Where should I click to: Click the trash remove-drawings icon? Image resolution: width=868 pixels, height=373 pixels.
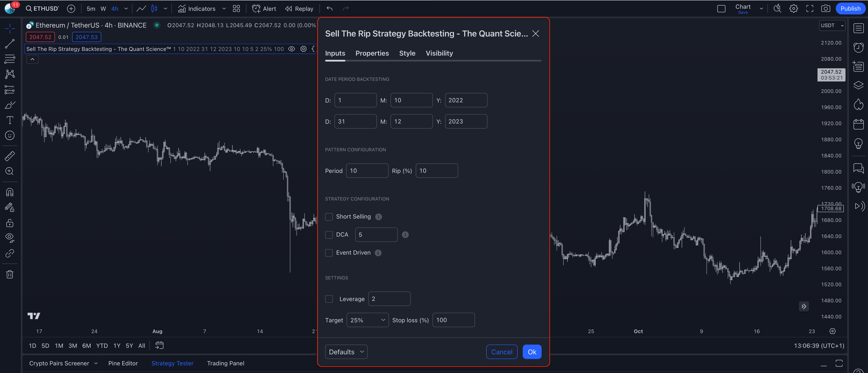tap(10, 274)
